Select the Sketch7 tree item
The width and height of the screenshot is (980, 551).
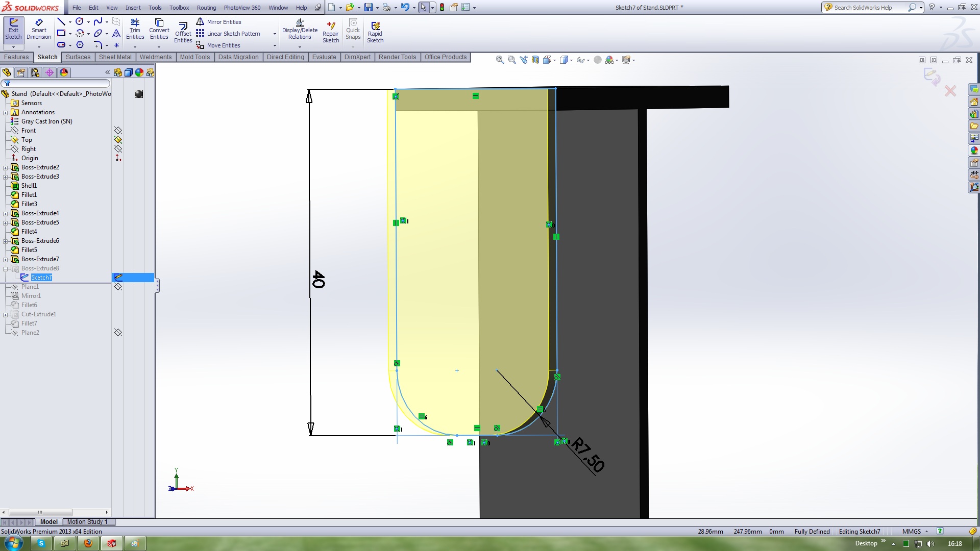pos(41,278)
